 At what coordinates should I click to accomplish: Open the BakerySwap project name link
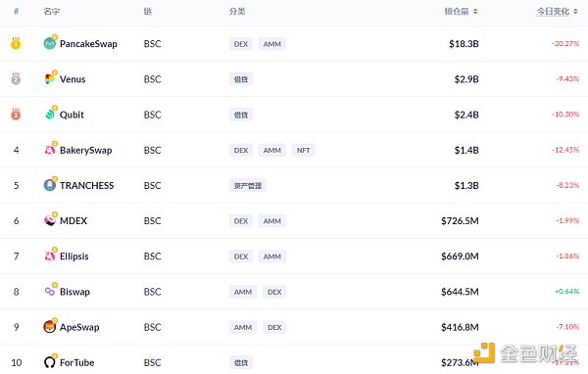coord(86,150)
